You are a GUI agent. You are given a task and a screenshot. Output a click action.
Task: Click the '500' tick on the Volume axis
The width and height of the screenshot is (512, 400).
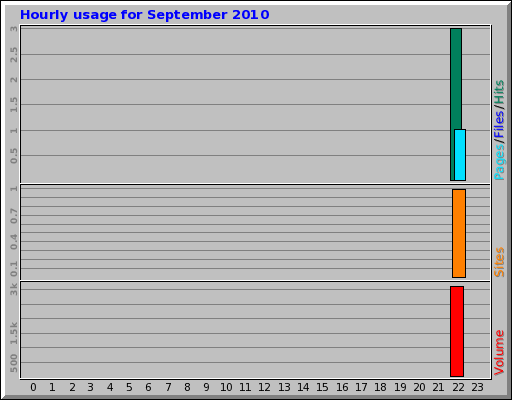click(x=14, y=363)
